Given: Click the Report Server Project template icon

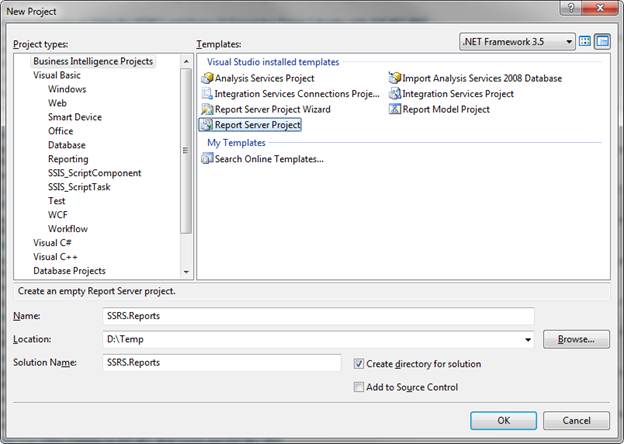Looking at the screenshot, I should tap(207, 125).
